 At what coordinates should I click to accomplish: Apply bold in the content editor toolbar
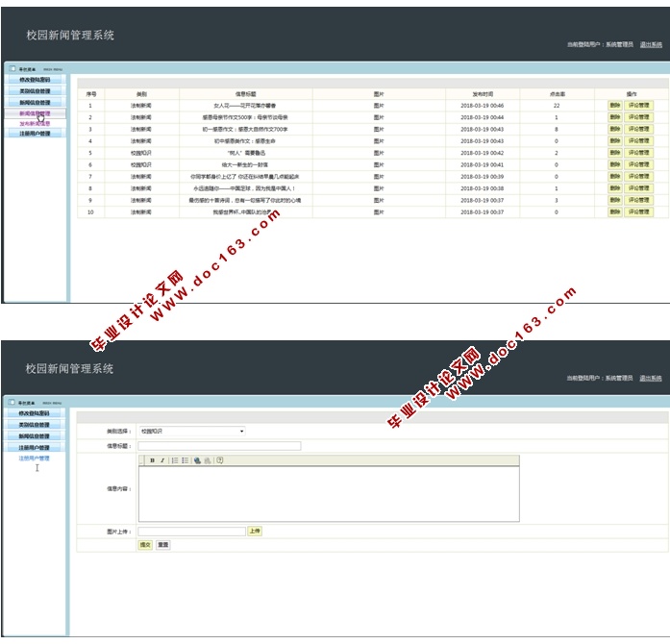(152, 460)
